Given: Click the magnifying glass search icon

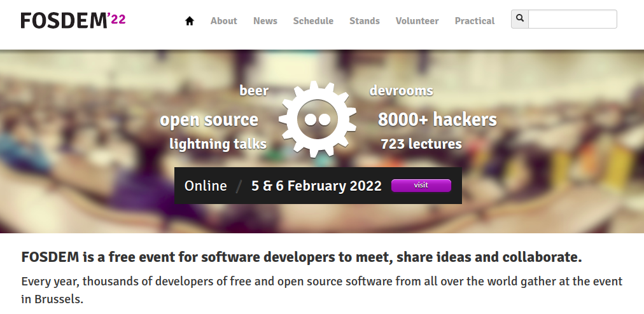Looking at the screenshot, I should tap(520, 19).
